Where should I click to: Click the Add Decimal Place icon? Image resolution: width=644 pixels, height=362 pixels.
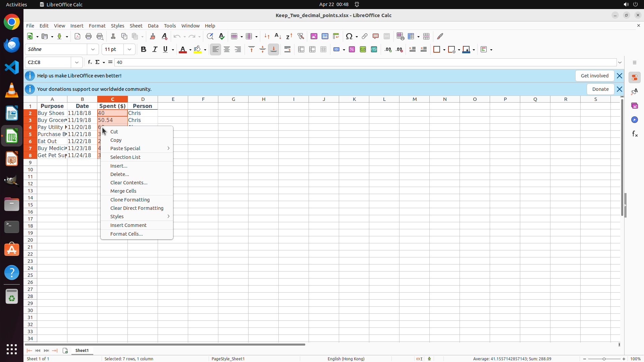click(388, 50)
